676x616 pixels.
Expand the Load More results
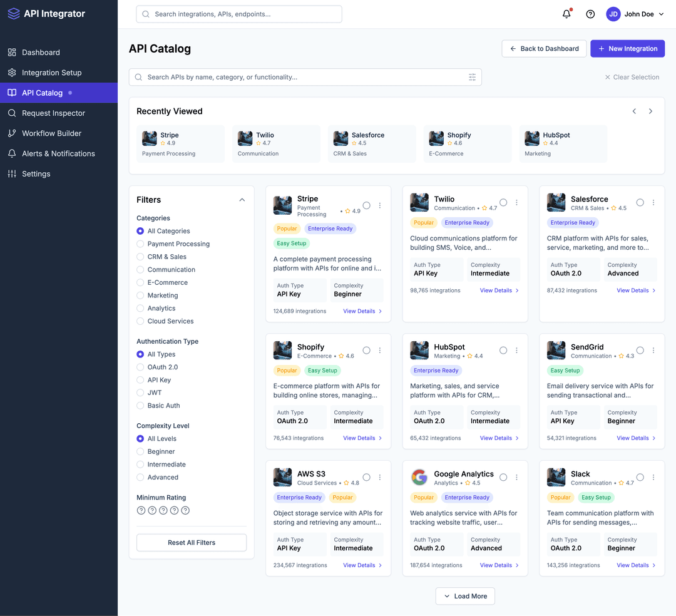point(465,596)
